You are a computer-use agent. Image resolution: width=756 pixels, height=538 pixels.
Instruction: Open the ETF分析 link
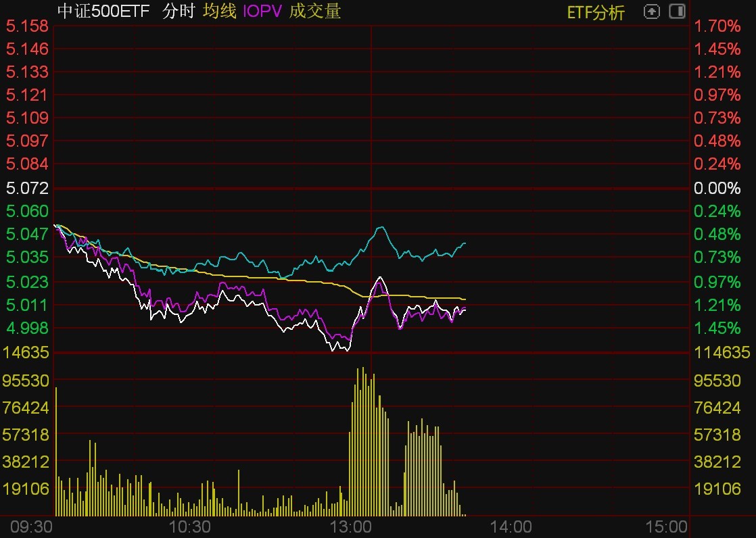(x=595, y=11)
